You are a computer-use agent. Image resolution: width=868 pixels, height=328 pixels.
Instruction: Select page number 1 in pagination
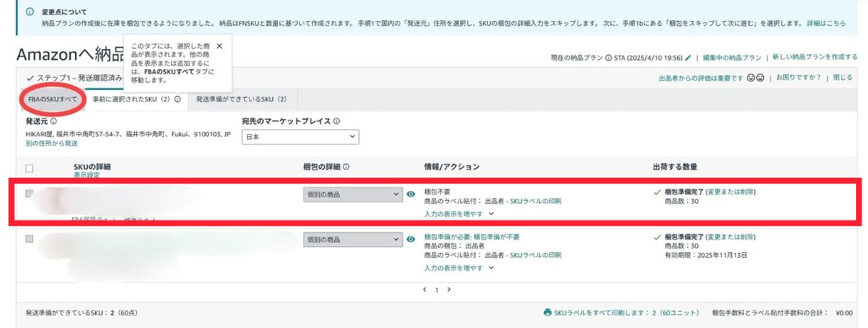(436, 289)
